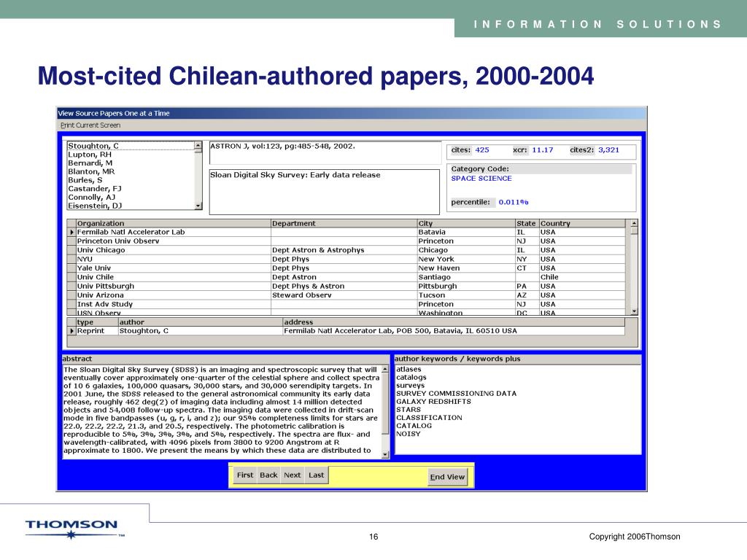This screenshot has width=747, height=560.
Task: Open the Print Current Screen menu
Action: [x=90, y=125]
